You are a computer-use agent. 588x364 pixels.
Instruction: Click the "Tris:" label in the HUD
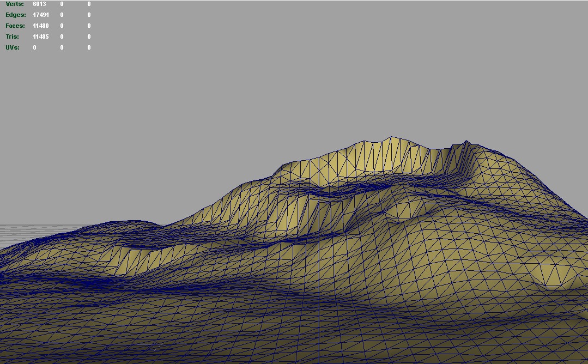pyautogui.click(x=13, y=37)
